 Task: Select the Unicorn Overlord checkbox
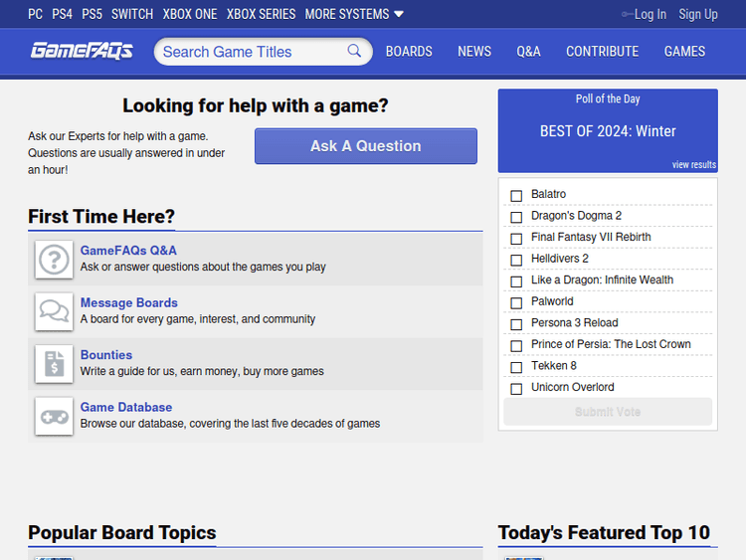pos(516,389)
